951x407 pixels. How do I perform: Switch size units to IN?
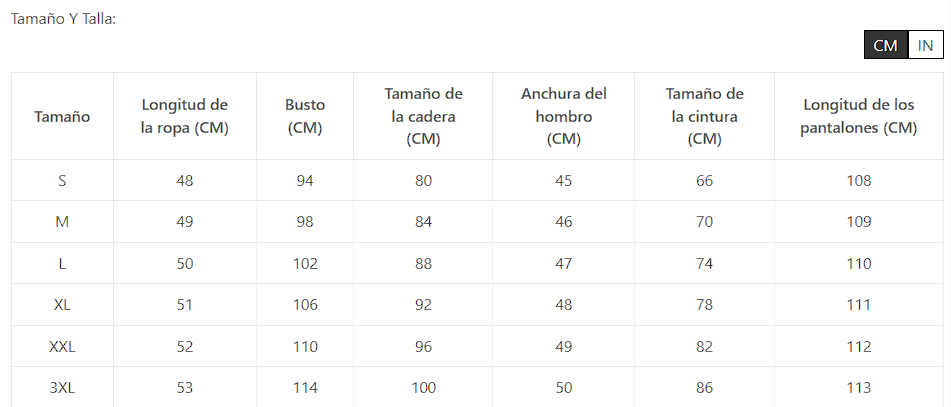coord(925,46)
